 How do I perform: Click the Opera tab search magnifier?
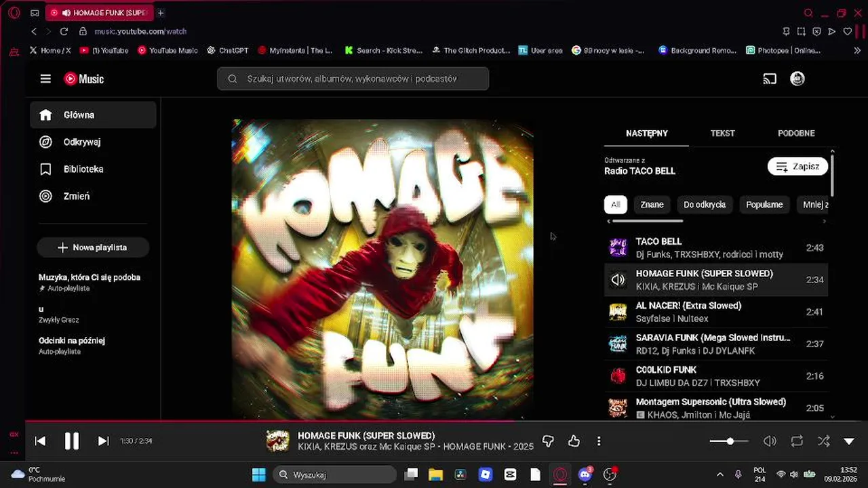click(808, 13)
